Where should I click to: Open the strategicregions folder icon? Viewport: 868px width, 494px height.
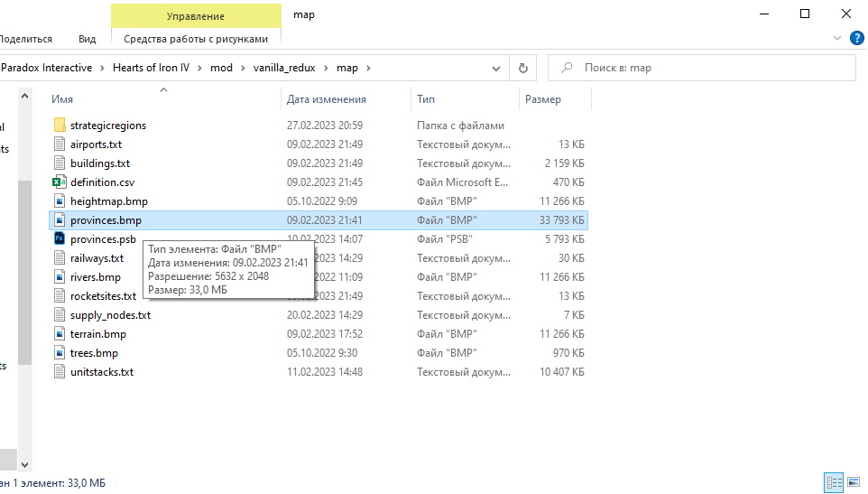click(60, 126)
